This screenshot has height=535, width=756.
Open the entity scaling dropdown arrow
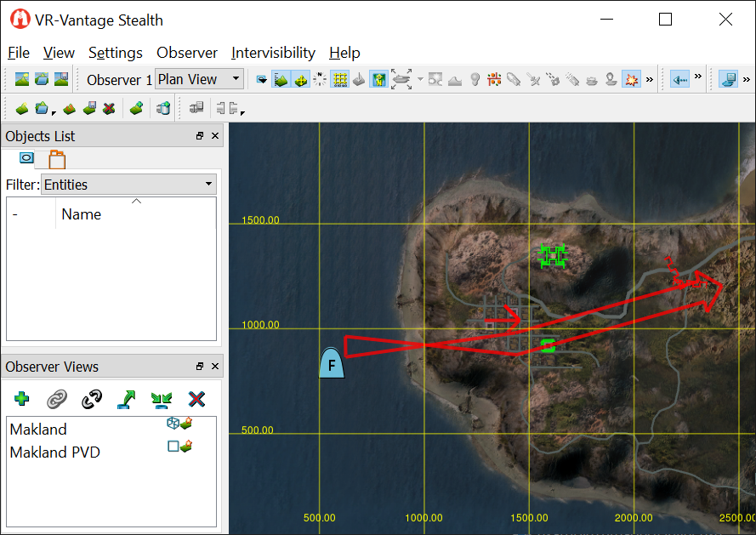[420, 80]
